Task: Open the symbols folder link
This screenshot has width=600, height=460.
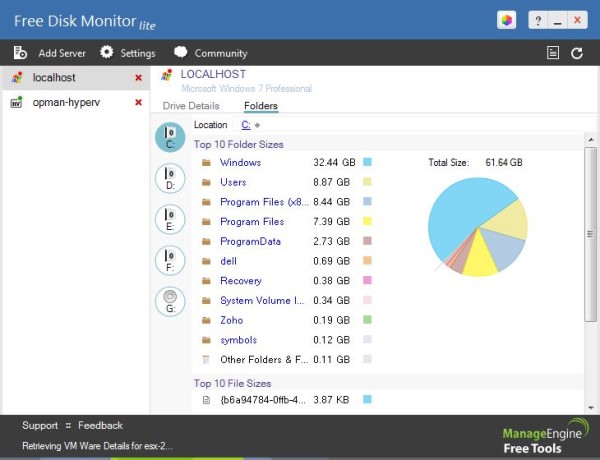Action: (x=238, y=340)
